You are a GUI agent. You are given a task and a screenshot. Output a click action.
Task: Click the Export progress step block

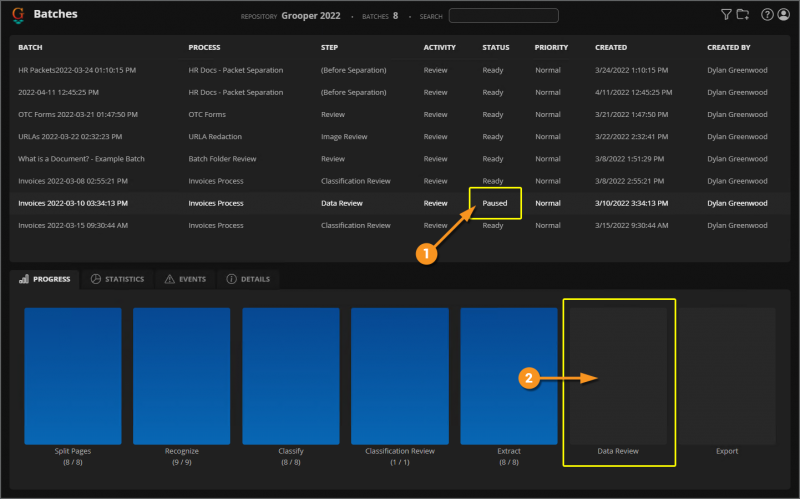coord(727,375)
